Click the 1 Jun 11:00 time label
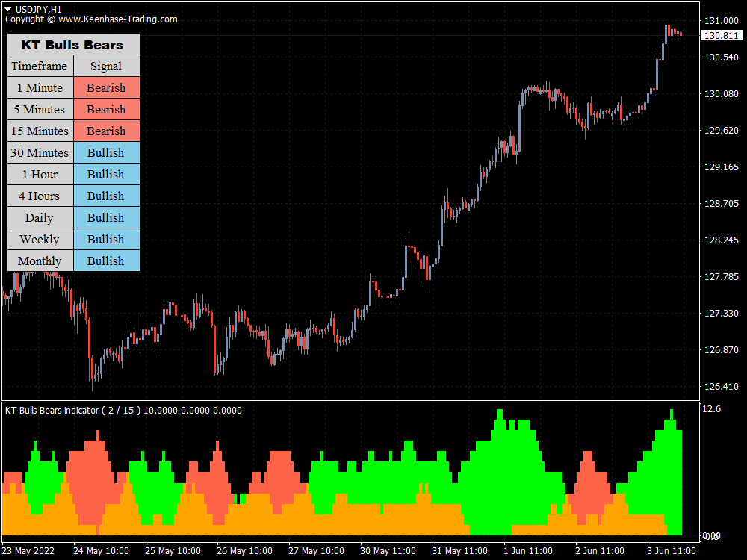Screen dimensions: 747x560 pos(528,551)
